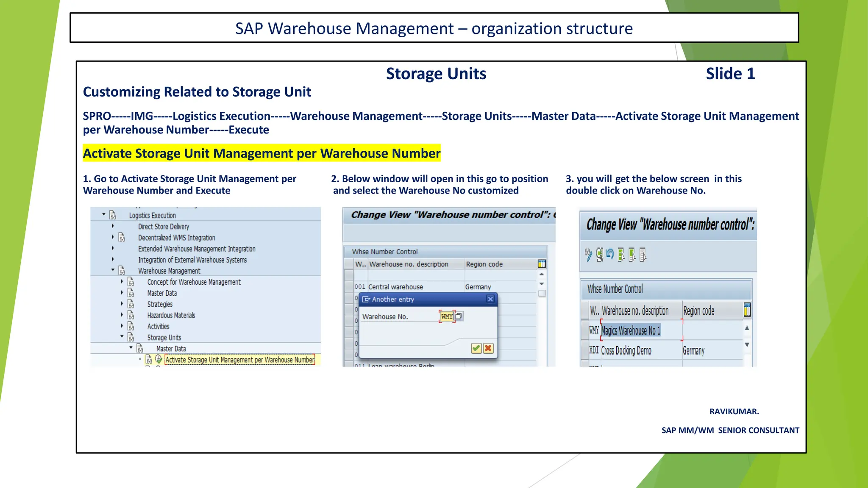Click scroll up arrow in right table
This screenshot has width=868, height=488.
[747, 328]
